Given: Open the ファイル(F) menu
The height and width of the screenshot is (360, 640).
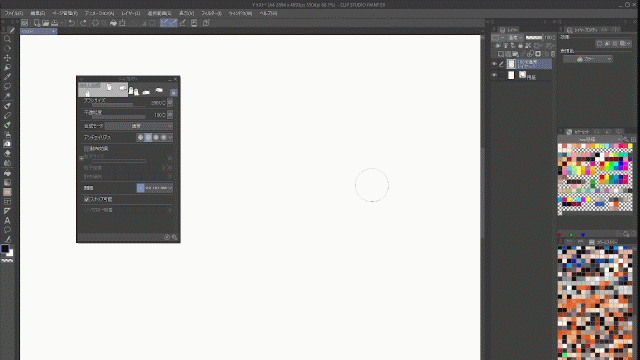Looking at the screenshot, I should (13, 13).
